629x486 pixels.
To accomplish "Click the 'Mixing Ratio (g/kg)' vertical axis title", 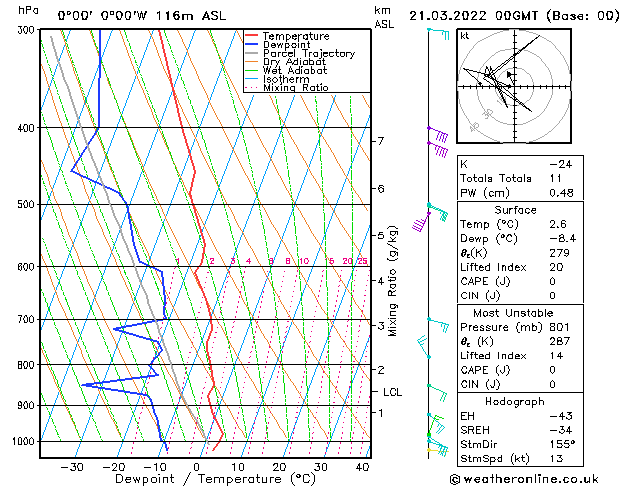I will tap(392, 281).
